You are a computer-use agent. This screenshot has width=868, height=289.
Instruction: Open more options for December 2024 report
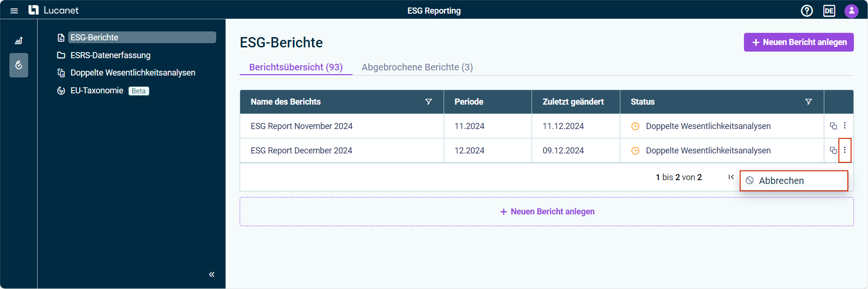(845, 150)
